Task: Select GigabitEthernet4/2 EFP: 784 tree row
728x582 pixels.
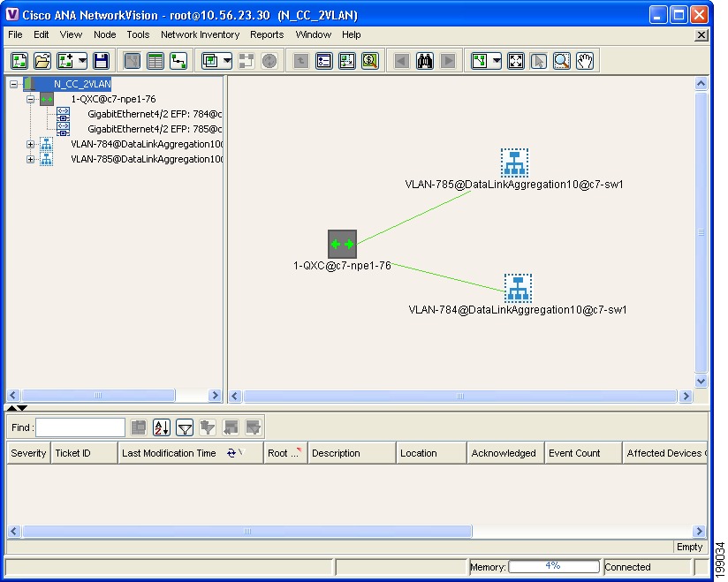Action: [155, 114]
